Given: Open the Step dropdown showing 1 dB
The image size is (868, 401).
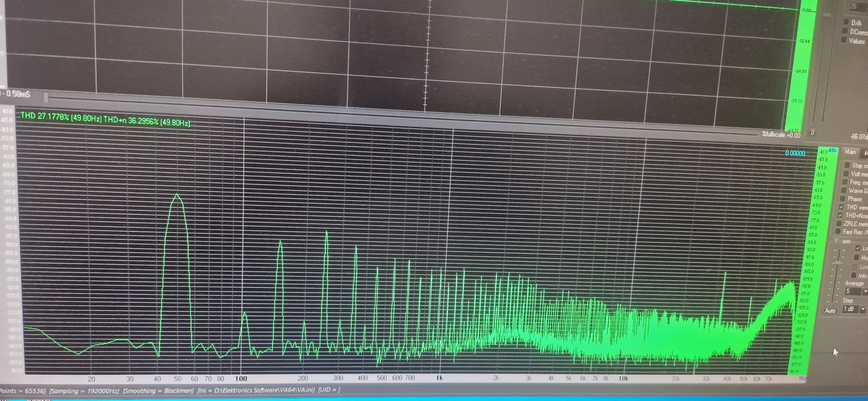Looking at the screenshot, I should point(853,309).
